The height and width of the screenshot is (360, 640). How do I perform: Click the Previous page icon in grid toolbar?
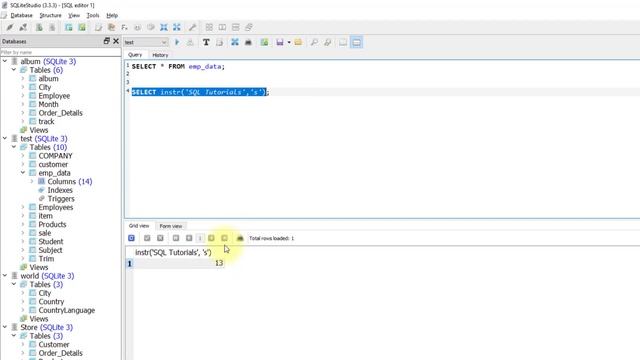pos(189,238)
